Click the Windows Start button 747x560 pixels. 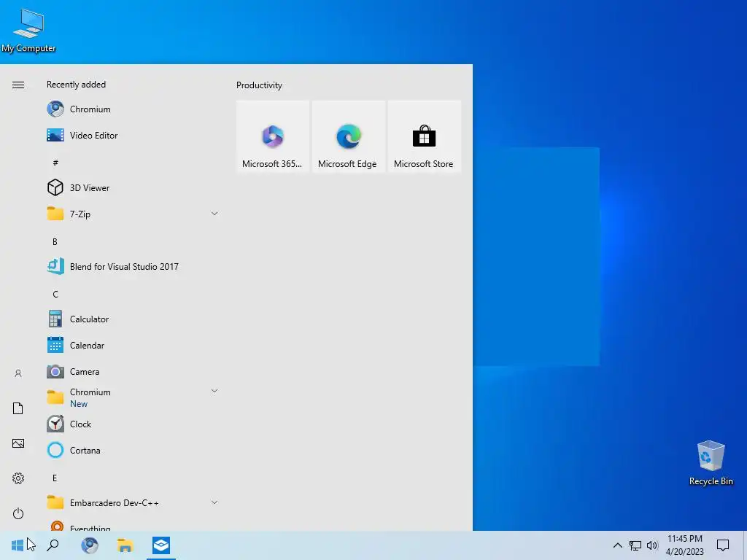coord(18,545)
